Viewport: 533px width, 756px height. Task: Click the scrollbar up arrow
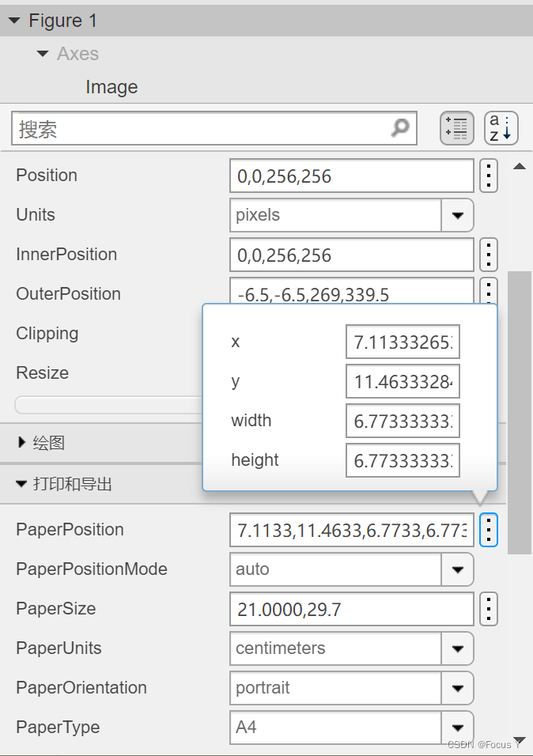[x=520, y=166]
